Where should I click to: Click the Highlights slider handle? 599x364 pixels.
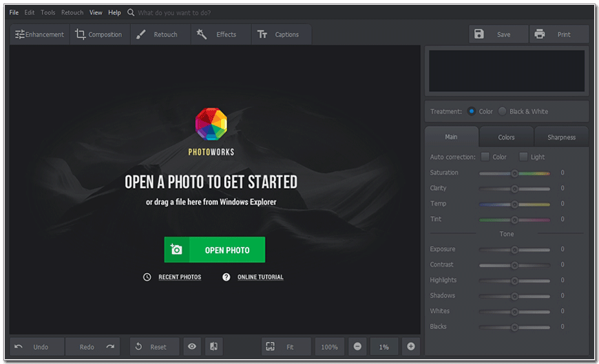pyautogui.click(x=514, y=281)
